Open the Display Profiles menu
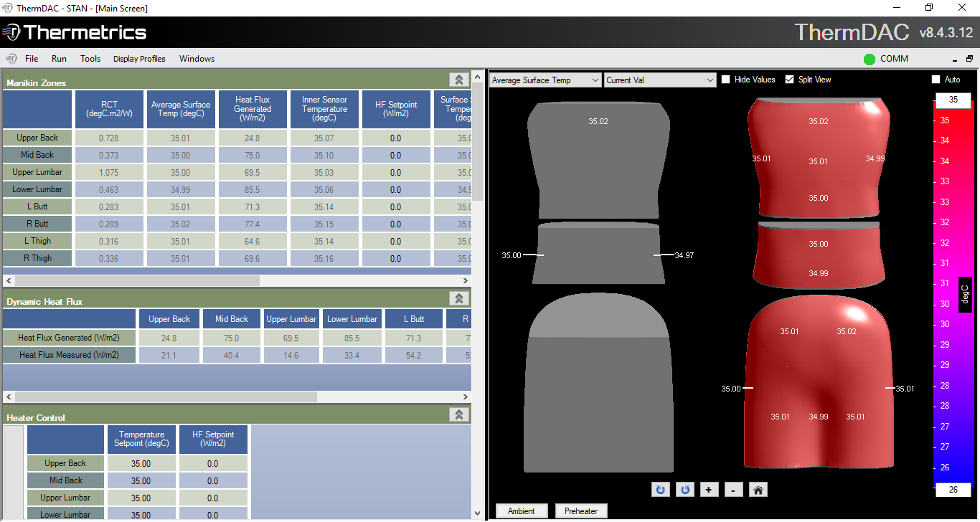Image resolution: width=980 pixels, height=522 pixels. pyautogui.click(x=139, y=59)
